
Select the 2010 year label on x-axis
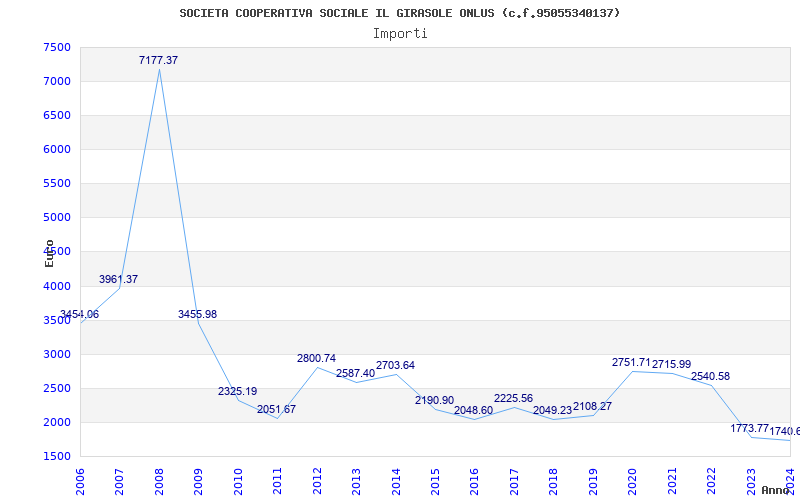(238, 480)
